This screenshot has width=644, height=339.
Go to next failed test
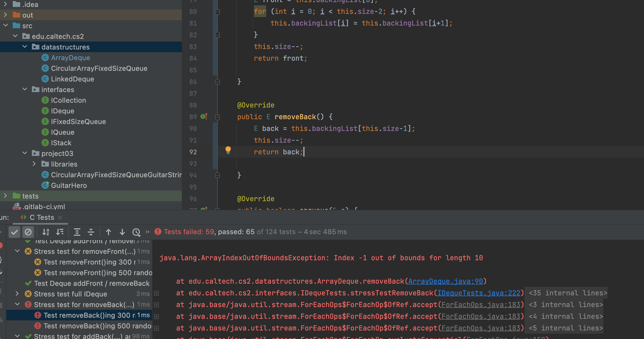(x=122, y=232)
